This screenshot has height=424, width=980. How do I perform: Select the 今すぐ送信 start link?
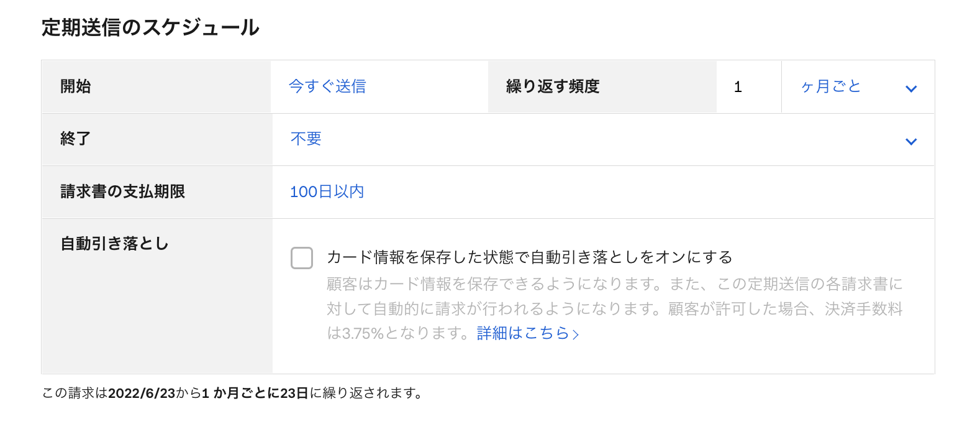pyautogui.click(x=327, y=86)
